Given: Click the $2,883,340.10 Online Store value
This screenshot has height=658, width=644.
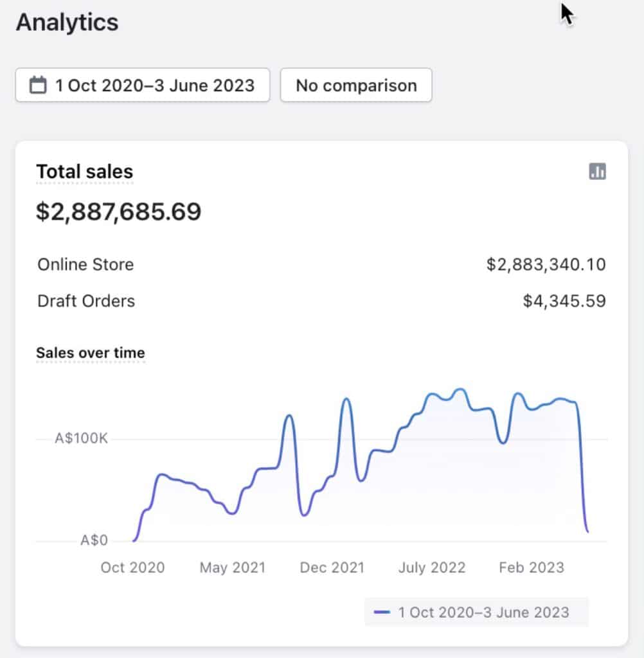Looking at the screenshot, I should 546,265.
